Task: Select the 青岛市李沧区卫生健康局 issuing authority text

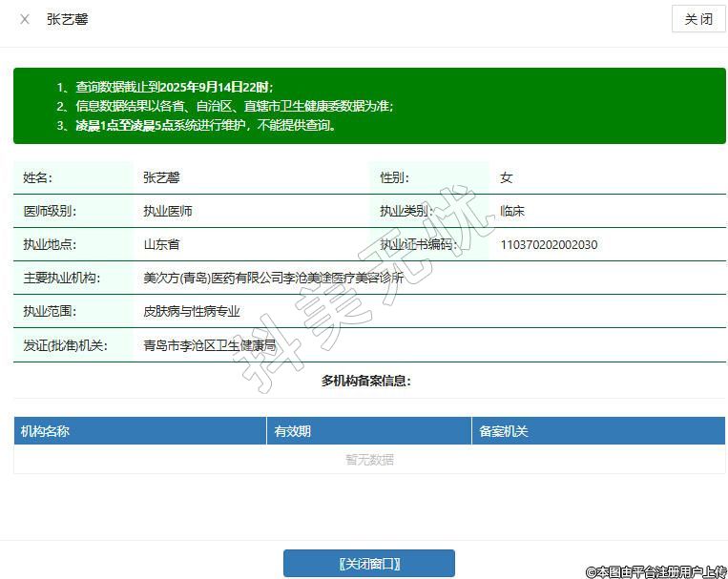Action: 209,345
